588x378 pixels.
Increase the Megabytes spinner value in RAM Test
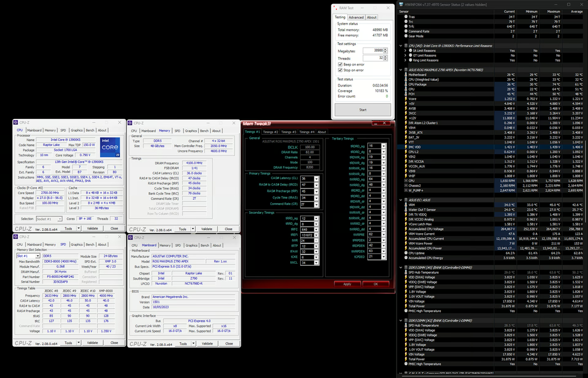pos(385,49)
